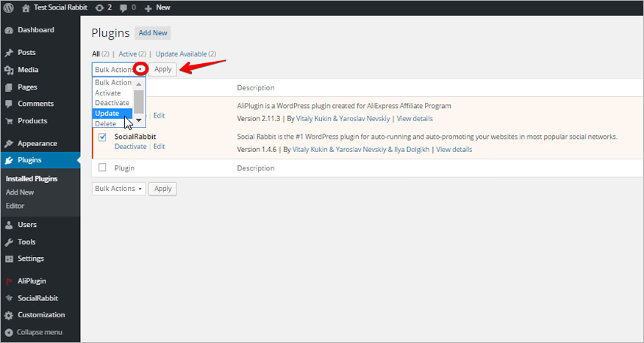
Task: Open the WordPress logo menu
Action: [x=9, y=7]
